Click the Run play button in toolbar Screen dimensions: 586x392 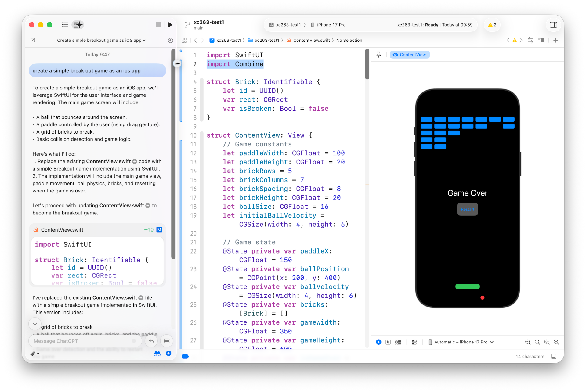170,25
